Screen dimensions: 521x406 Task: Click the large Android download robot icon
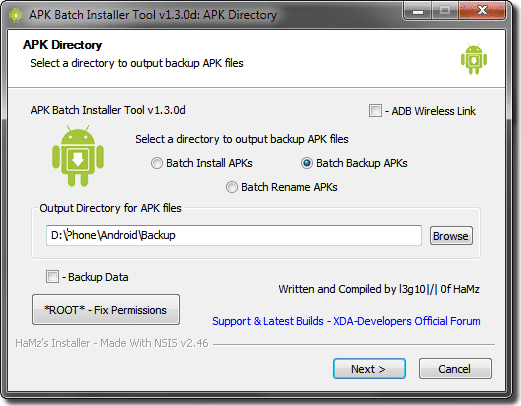[x=78, y=156]
